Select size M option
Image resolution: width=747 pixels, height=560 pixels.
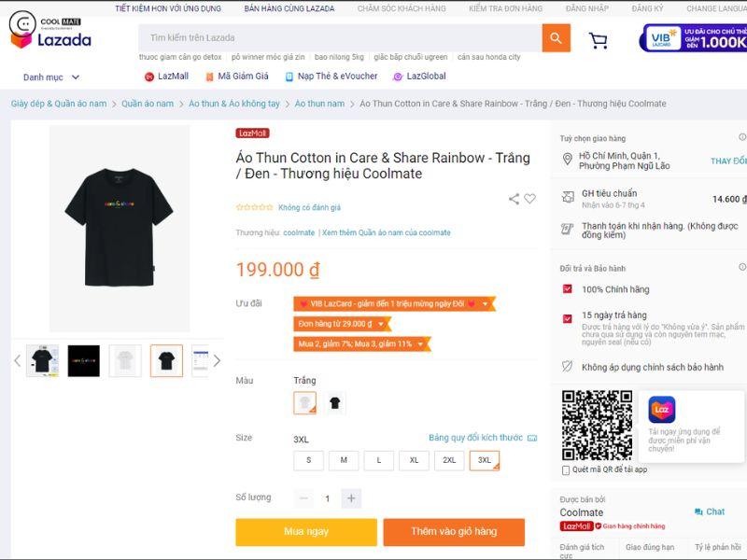coord(344,460)
